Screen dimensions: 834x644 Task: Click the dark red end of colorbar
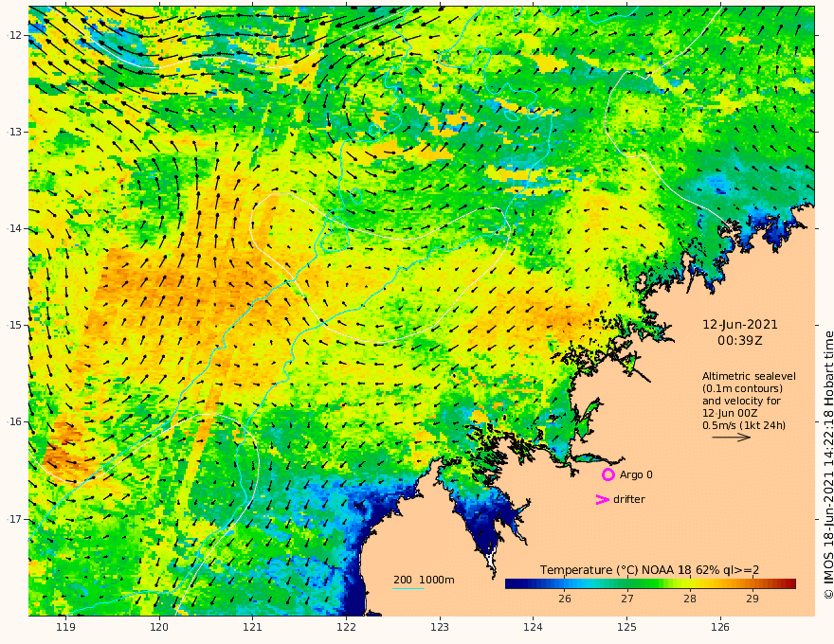[x=789, y=583]
